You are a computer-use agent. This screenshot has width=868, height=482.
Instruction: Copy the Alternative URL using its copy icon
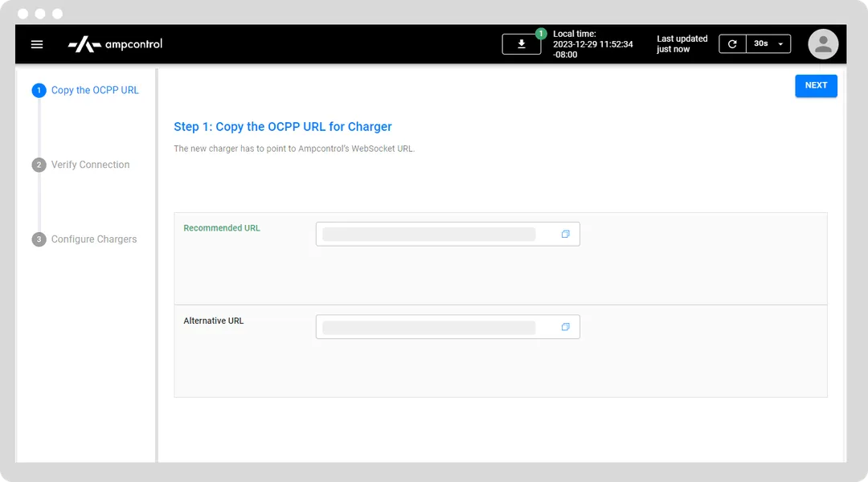pyautogui.click(x=565, y=326)
